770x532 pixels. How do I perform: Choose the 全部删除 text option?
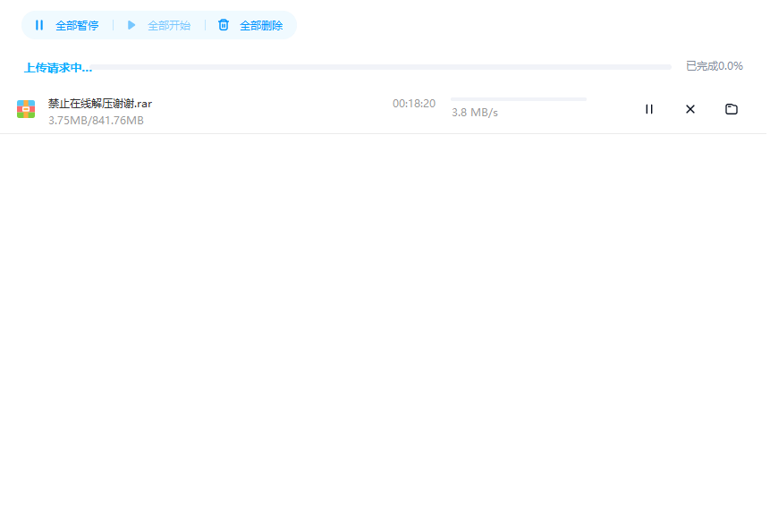(261, 26)
